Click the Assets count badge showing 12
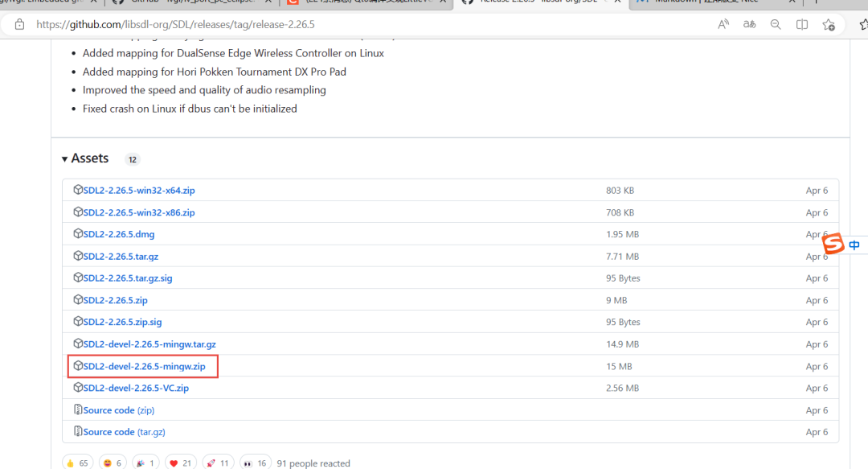Viewport: 868px width, 469px height. (133, 159)
